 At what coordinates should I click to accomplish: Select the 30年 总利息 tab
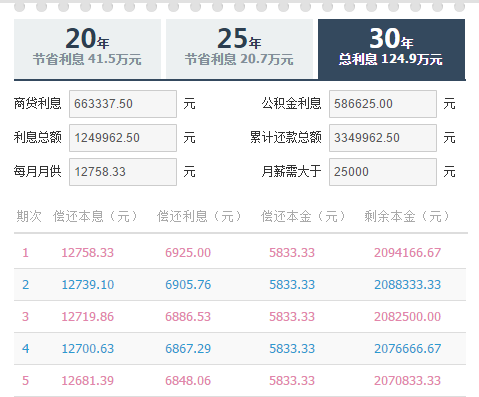click(x=391, y=49)
